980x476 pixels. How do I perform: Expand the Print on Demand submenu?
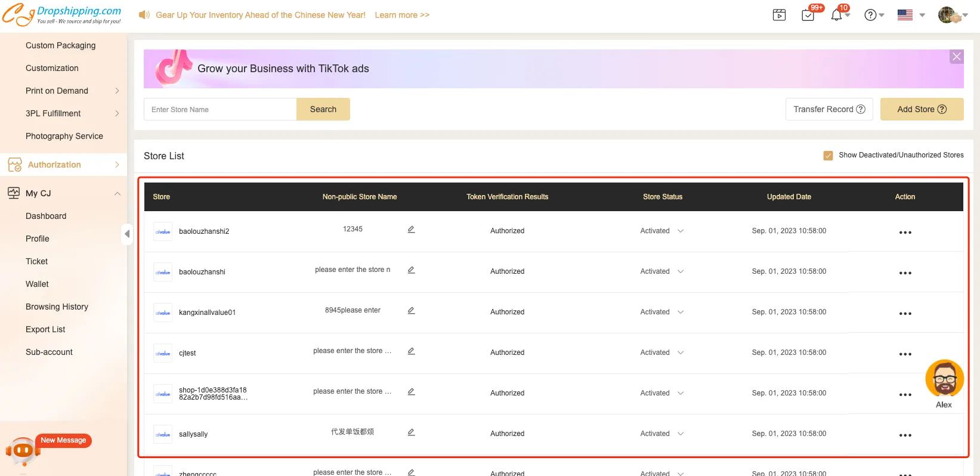pos(117,91)
